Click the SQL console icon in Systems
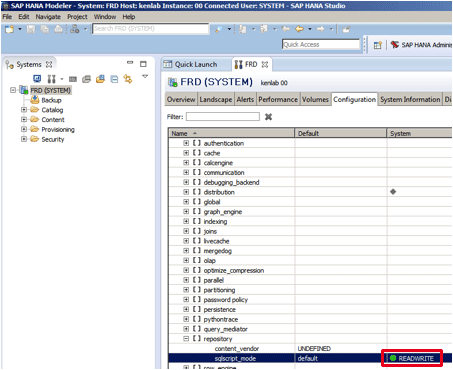The image size is (453, 370). click(x=73, y=79)
